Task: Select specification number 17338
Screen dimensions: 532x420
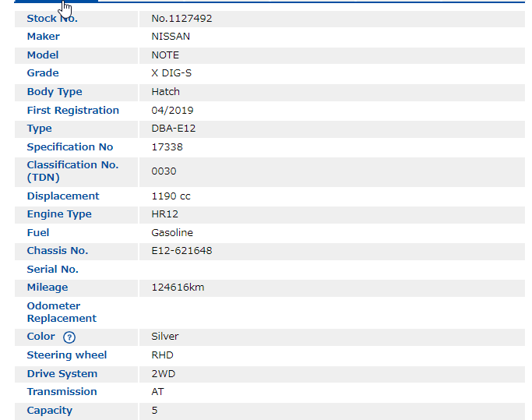Action: coord(166,147)
